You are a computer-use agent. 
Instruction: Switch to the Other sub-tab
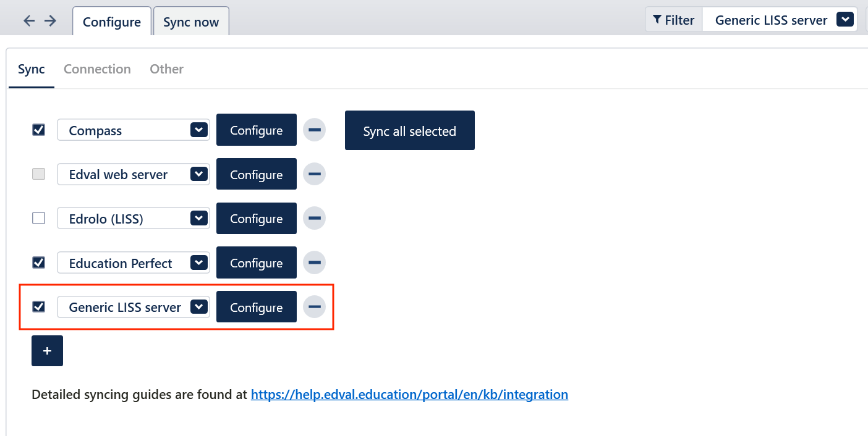pos(167,69)
